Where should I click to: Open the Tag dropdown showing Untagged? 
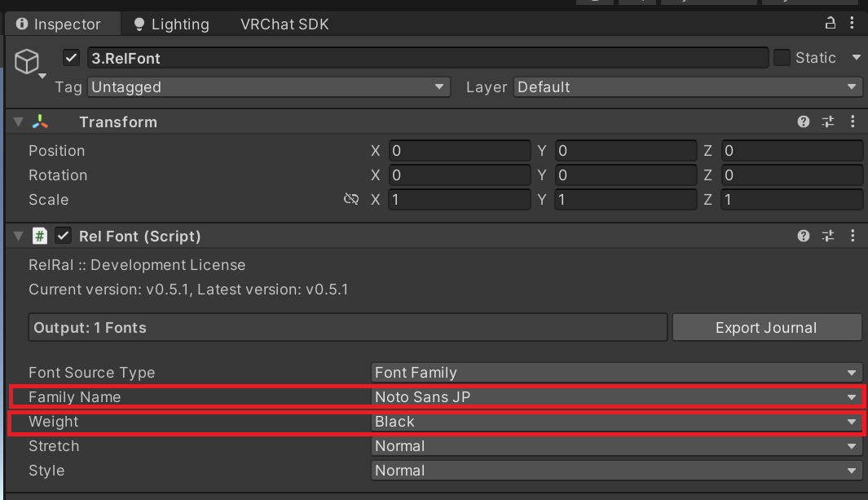pos(268,87)
